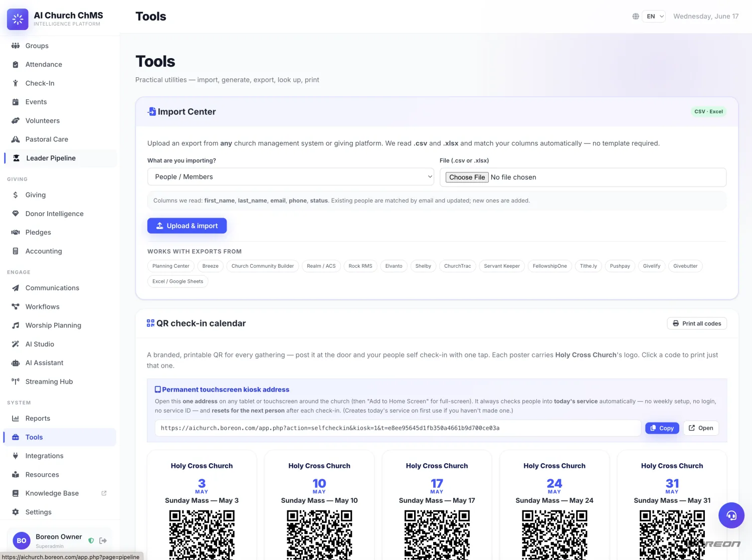Click the globe language icon
Screen dimensions: 752x560
tap(636, 17)
